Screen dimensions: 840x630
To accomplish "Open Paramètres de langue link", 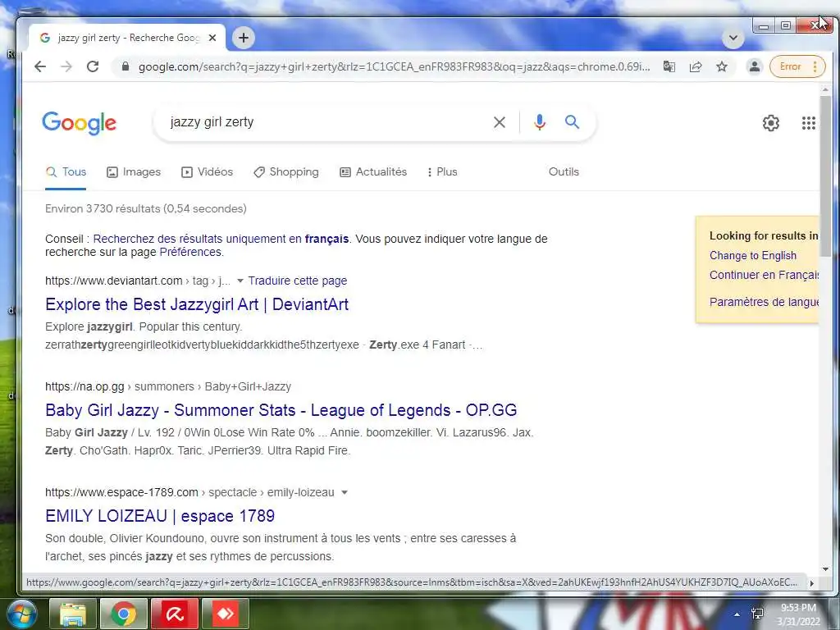I will click(x=764, y=302).
